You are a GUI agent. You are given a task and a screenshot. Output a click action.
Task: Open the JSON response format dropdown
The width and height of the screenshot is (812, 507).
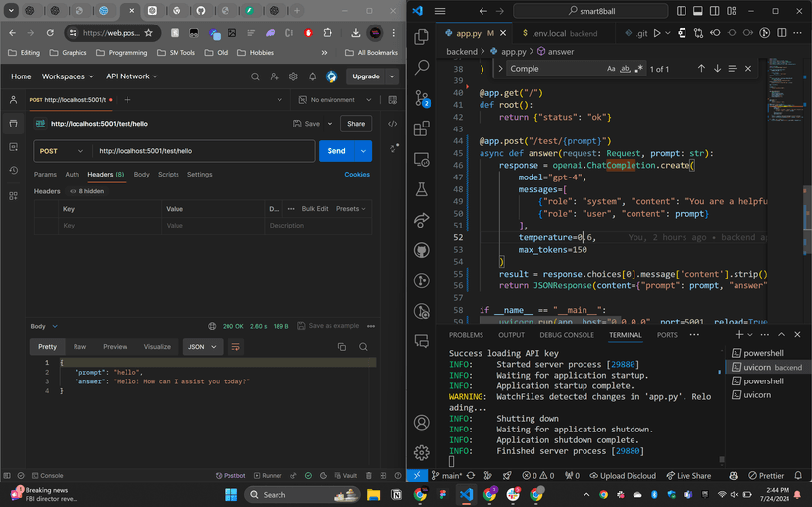coord(203,346)
